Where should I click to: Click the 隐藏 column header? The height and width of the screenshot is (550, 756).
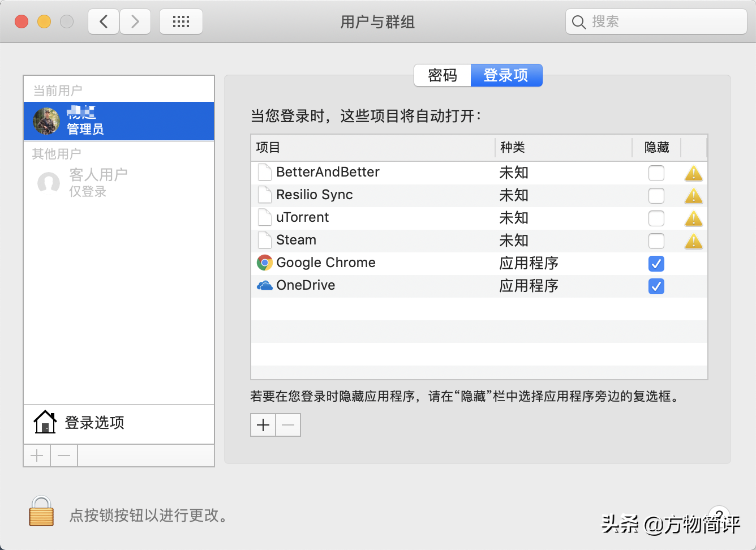pos(656,148)
